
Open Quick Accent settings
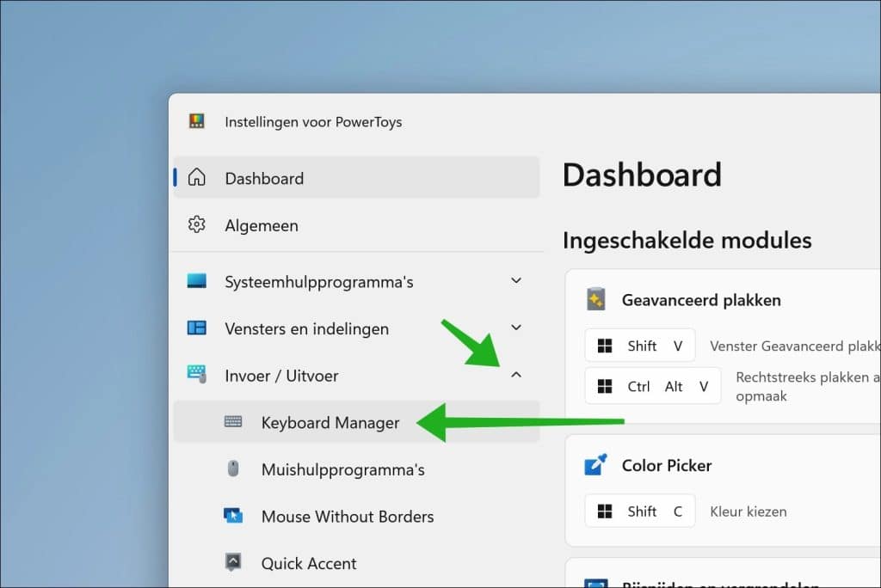[356, 563]
